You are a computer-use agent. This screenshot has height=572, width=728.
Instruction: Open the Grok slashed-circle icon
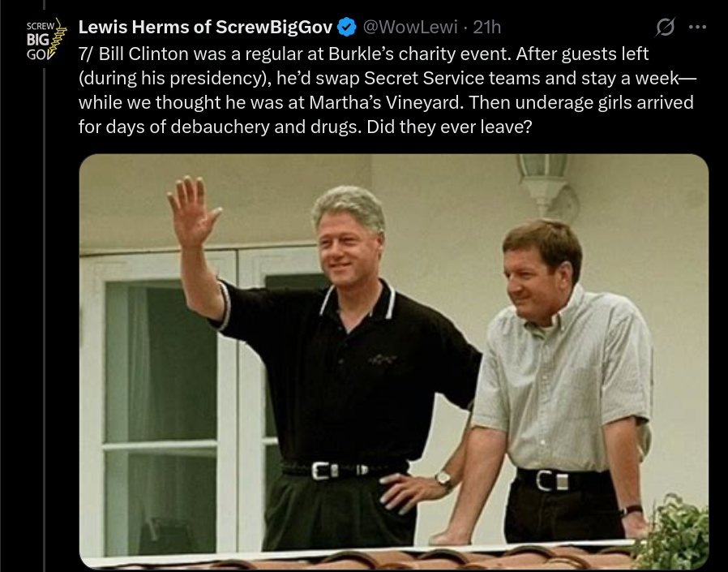point(665,27)
